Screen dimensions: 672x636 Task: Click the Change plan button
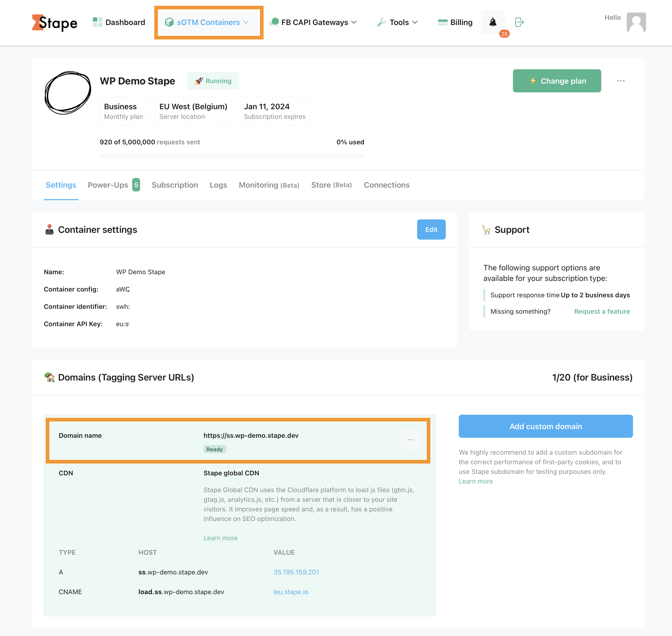pyautogui.click(x=557, y=81)
